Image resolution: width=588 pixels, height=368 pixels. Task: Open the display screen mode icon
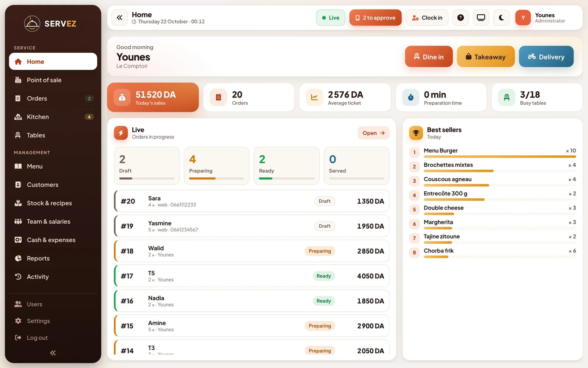coord(481,18)
